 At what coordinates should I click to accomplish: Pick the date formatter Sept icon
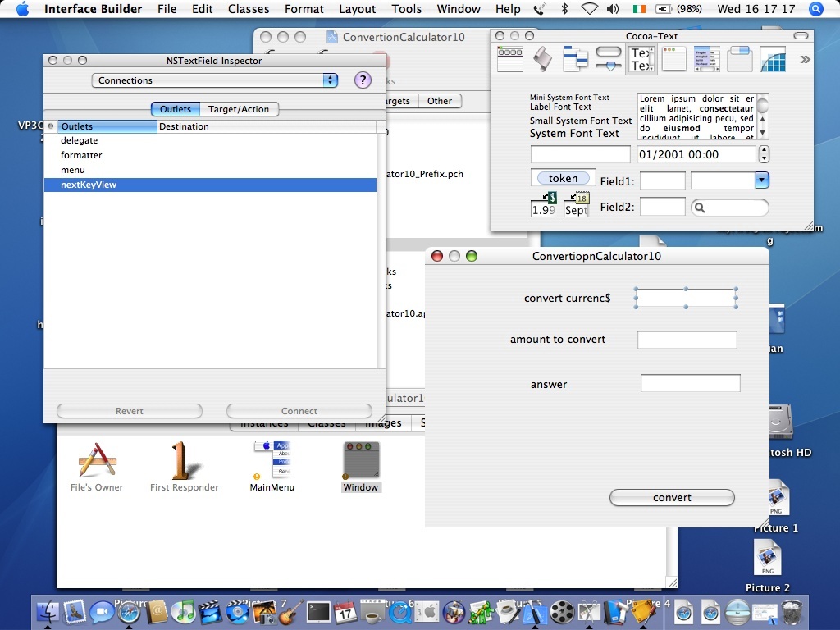pos(577,204)
